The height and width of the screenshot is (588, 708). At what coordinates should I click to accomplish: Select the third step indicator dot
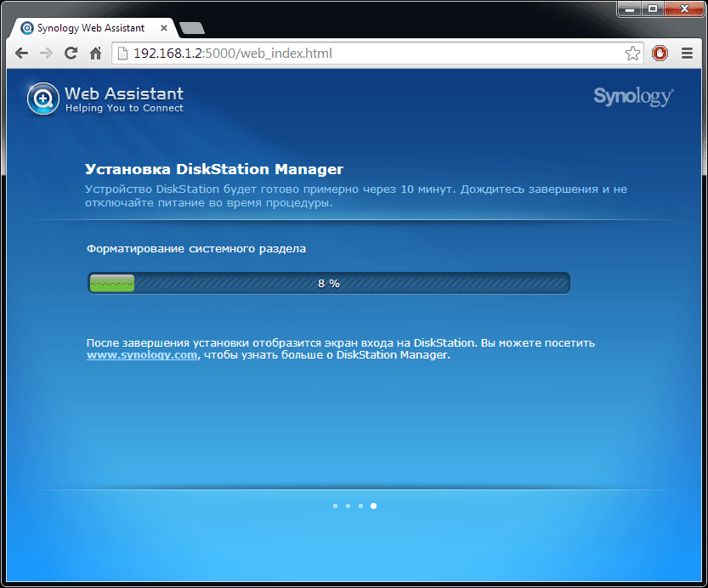click(x=360, y=506)
